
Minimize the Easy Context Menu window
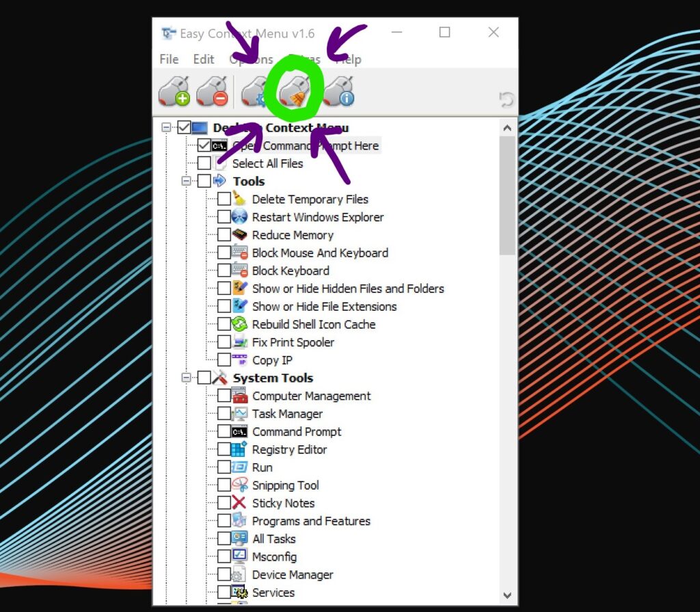coord(397,32)
